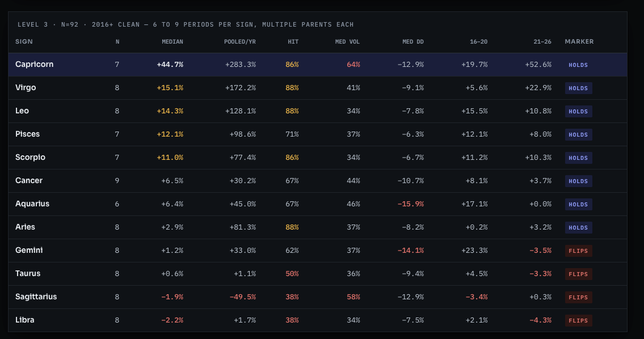
Task: Click HOLDS badge in Scorpio row
Action: click(578, 158)
